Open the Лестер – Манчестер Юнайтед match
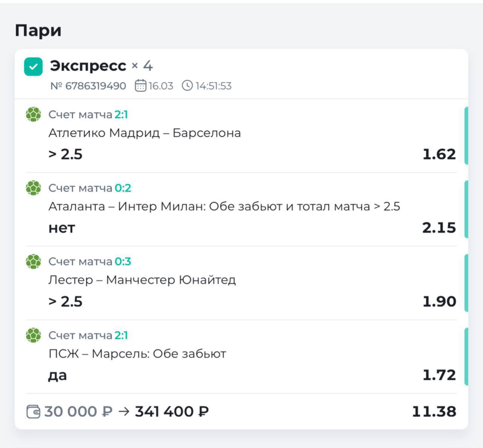This screenshot has width=483, height=448. [142, 280]
